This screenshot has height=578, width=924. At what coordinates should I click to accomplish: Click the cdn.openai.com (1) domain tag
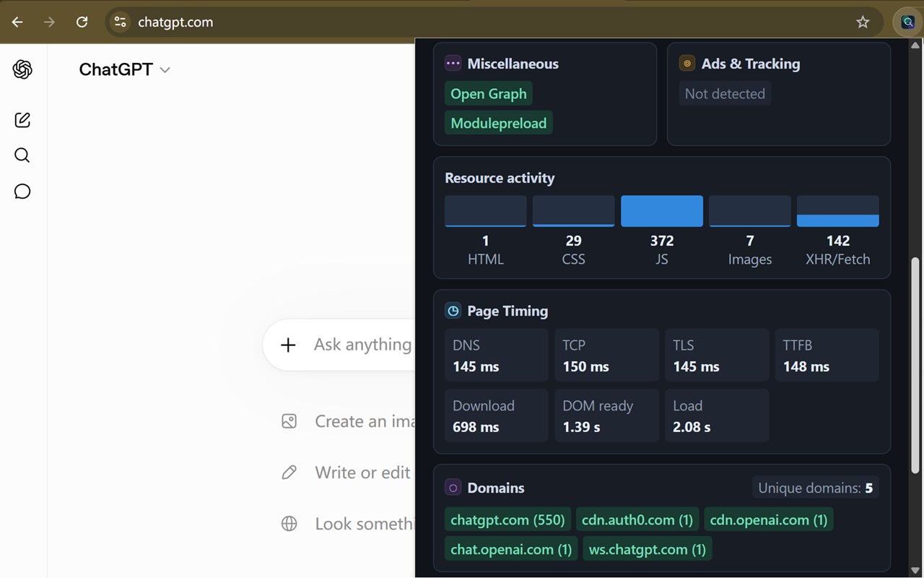[769, 519]
